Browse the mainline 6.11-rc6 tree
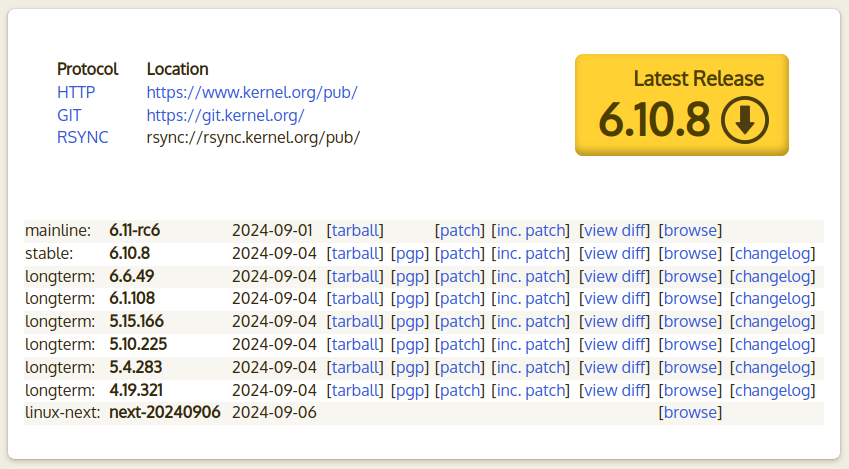The height and width of the screenshot is (469, 849). point(690,230)
